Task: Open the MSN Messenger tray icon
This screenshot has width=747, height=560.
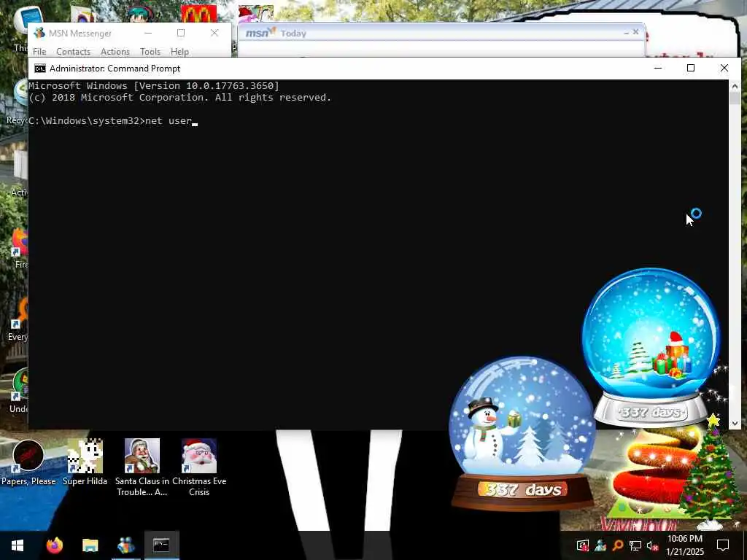Action: tap(600, 545)
